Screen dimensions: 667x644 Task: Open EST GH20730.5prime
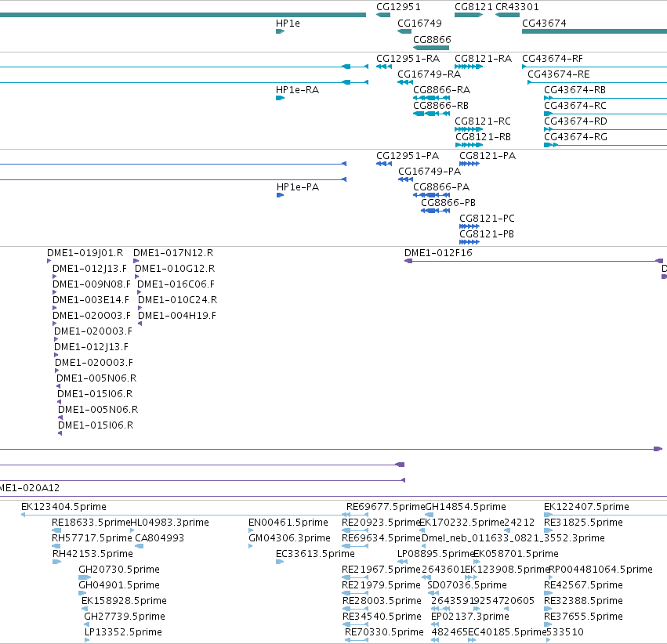pos(119,570)
